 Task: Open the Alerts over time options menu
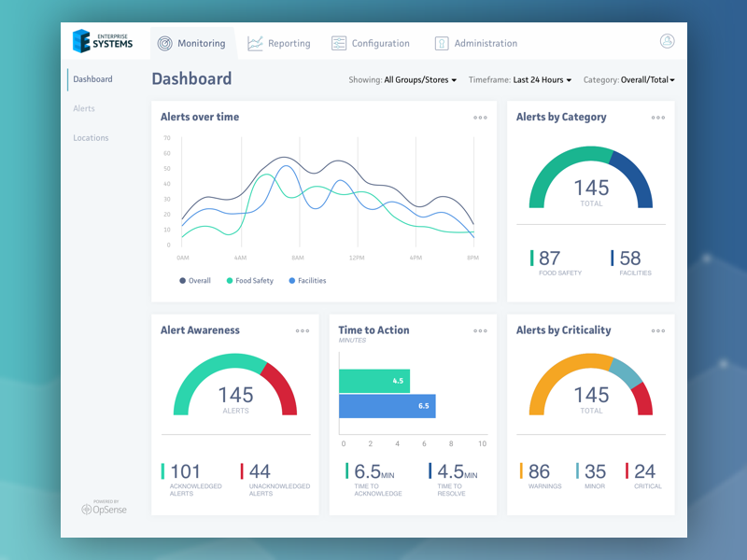point(480,118)
